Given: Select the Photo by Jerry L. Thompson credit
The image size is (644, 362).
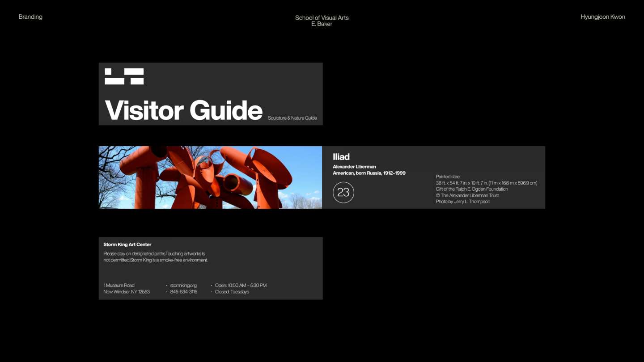Looking at the screenshot, I should pyautogui.click(x=463, y=202).
